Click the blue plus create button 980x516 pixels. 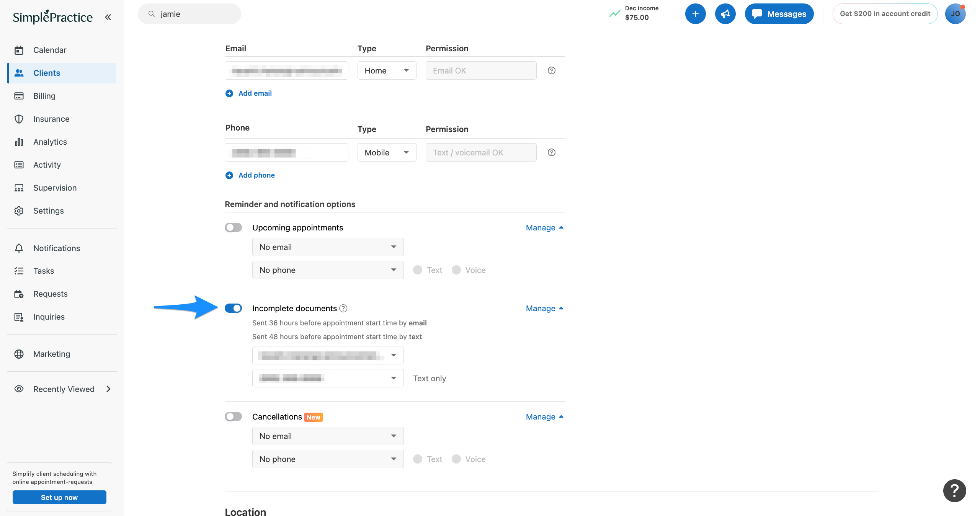[x=695, y=14]
